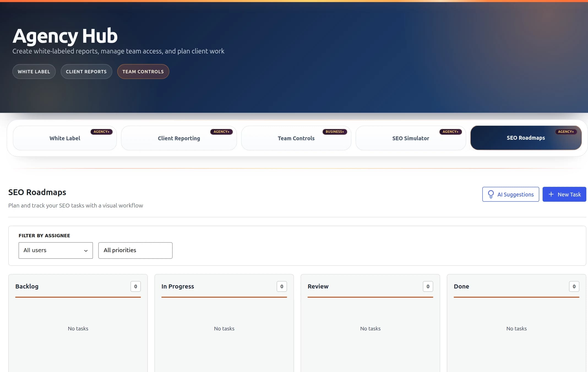Click the AGENCY+ badge on SEO Simulator
Screen dimensions: 588x372
coord(450,132)
